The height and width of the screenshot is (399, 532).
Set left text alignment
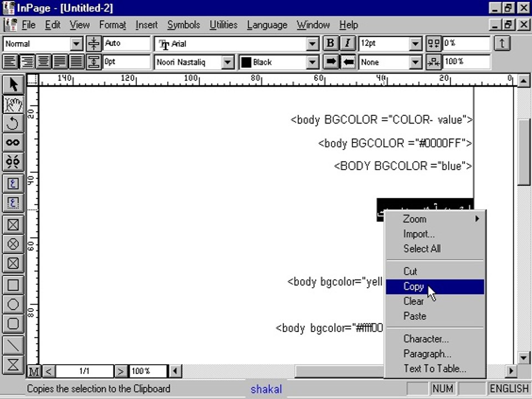point(10,62)
